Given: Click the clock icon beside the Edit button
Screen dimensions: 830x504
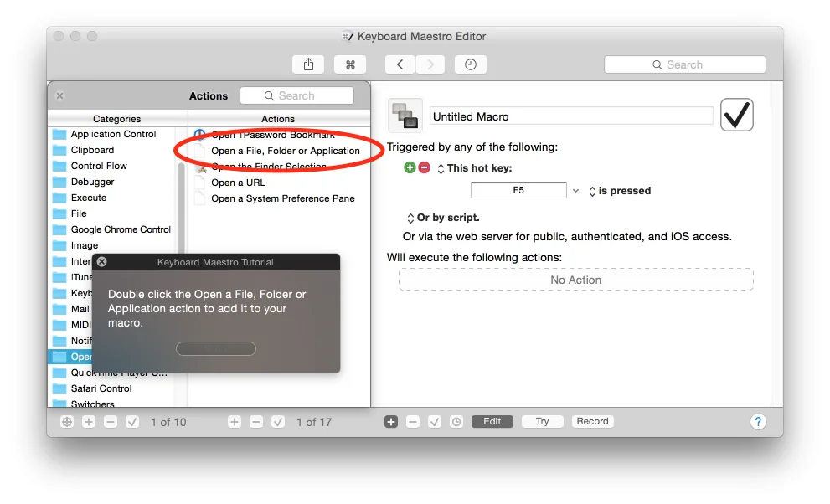Looking at the screenshot, I should point(456,421).
